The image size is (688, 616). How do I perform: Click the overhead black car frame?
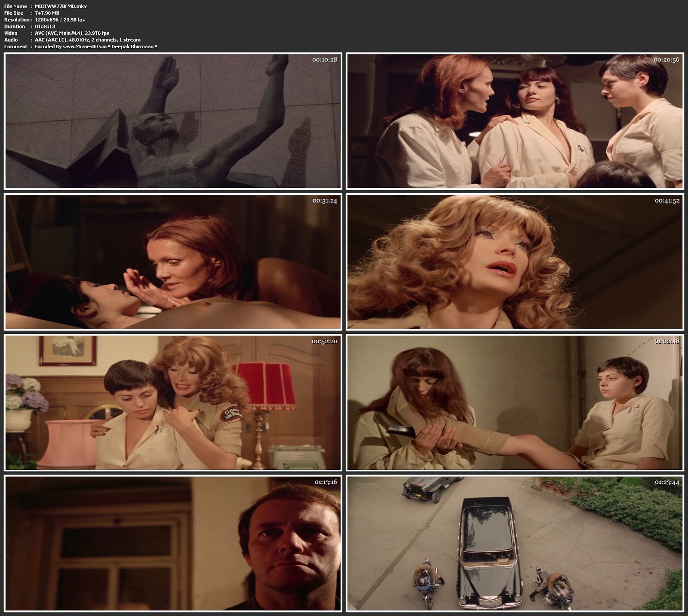(515, 543)
